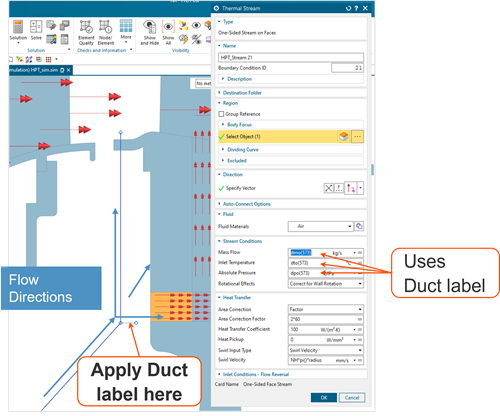500x416 pixels.
Task: Open the Swirl Velocity mm/s units dropdown
Action: [x=354, y=360]
